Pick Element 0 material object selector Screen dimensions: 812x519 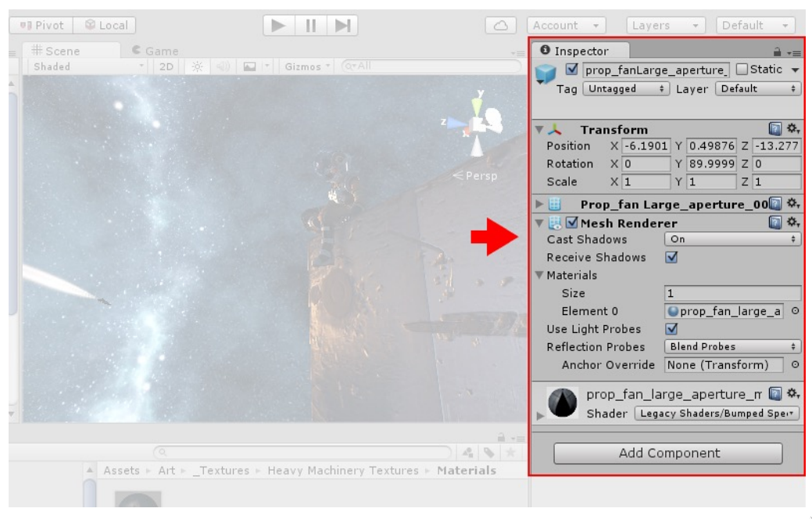click(x=795, y=311)
